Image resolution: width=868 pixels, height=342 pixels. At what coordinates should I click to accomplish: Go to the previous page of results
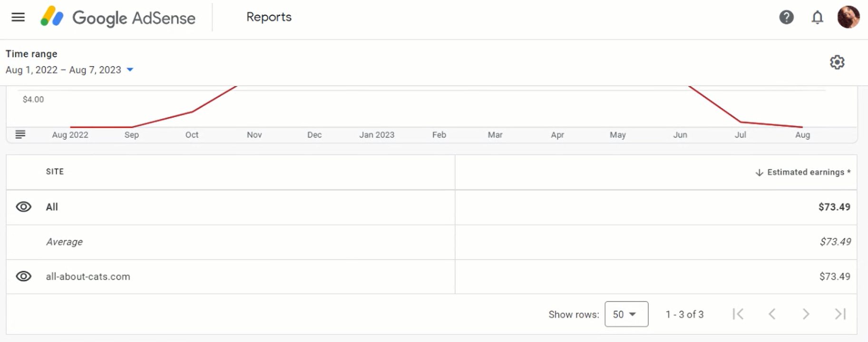[772, 314]
